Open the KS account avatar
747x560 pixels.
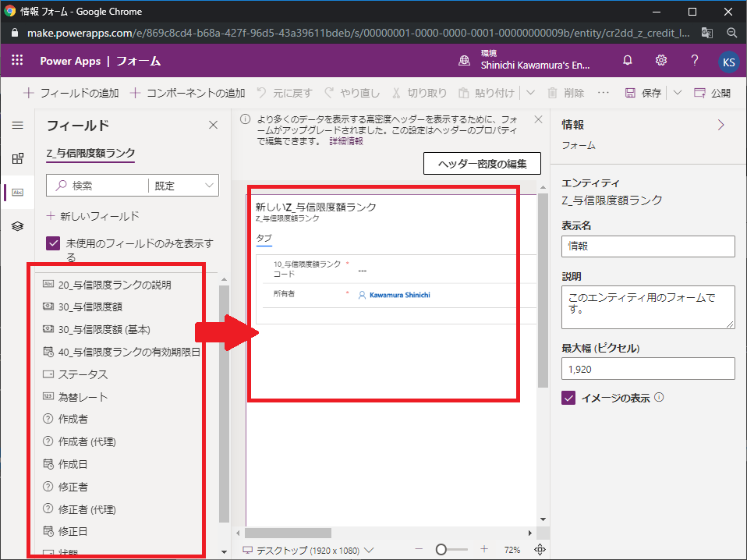[x=728, y=62]
